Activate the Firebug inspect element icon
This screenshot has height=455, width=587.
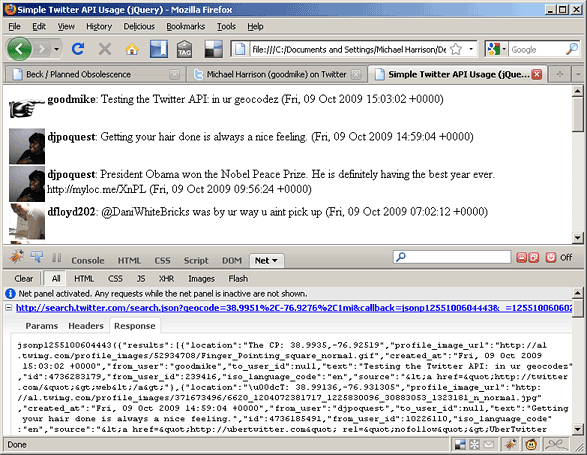(37, 257)
